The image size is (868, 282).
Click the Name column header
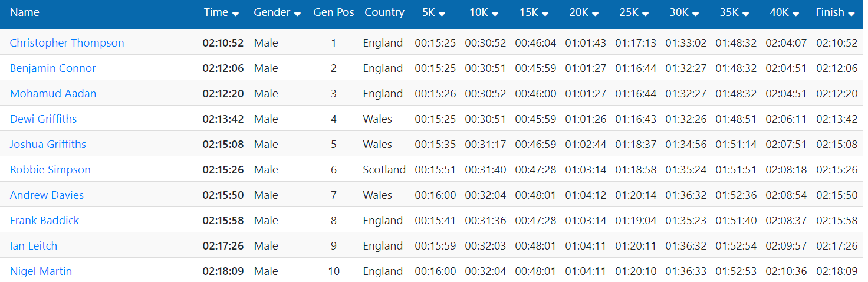tap(25, 12)
